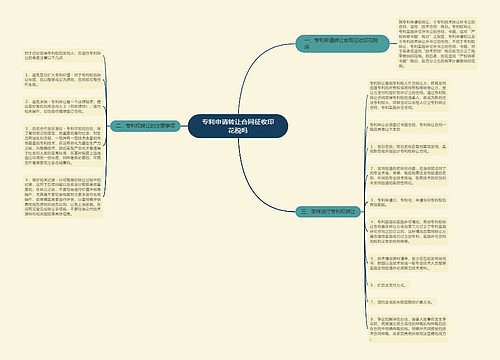
Task: Select note 专利转让必须签订书面合同
Action: 408,127
